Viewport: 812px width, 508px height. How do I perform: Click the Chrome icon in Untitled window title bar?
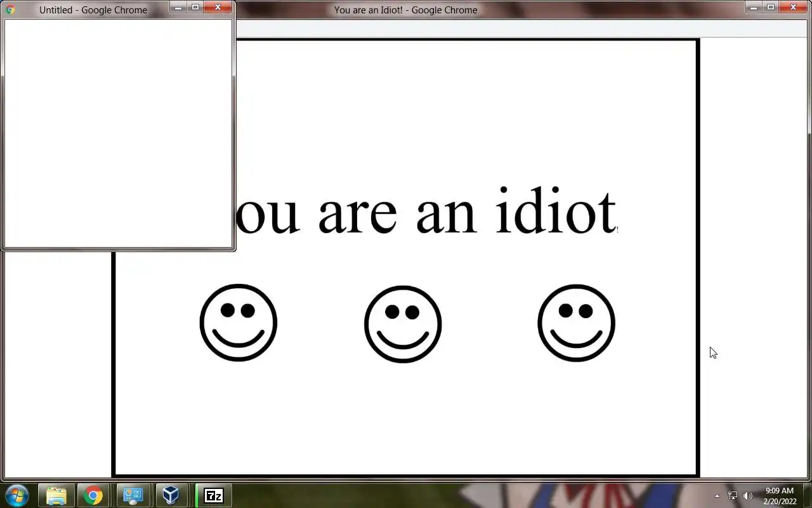click(10, 10)
